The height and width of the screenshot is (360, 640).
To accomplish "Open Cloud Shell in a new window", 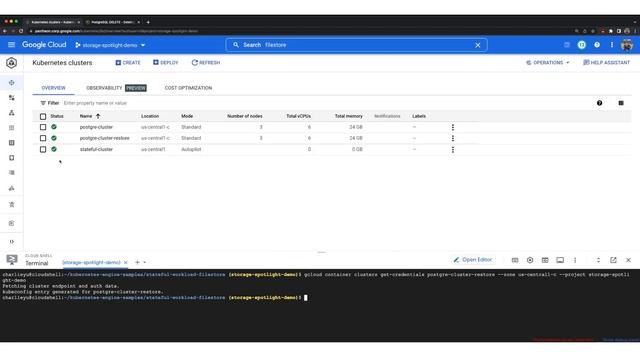I will [x=613, y=260].
